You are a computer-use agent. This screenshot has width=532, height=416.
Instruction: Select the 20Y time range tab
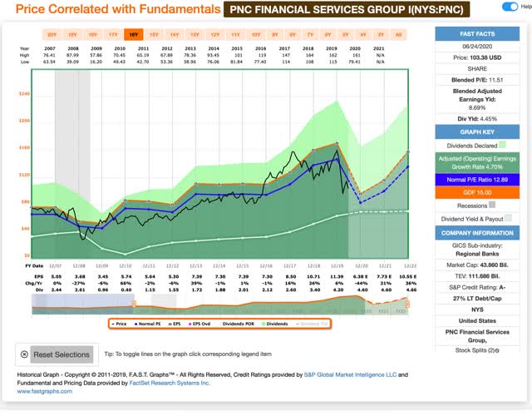click(x=52, y=35)
